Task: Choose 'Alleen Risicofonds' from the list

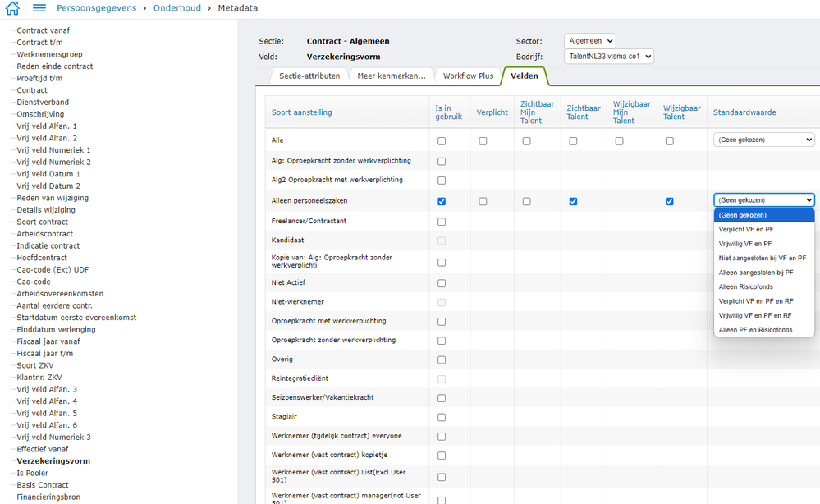Action: coord(746,286)
